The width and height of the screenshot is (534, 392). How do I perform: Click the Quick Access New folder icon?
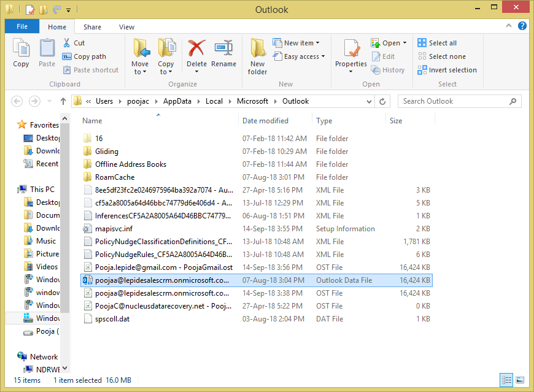[x=43, y=10]
